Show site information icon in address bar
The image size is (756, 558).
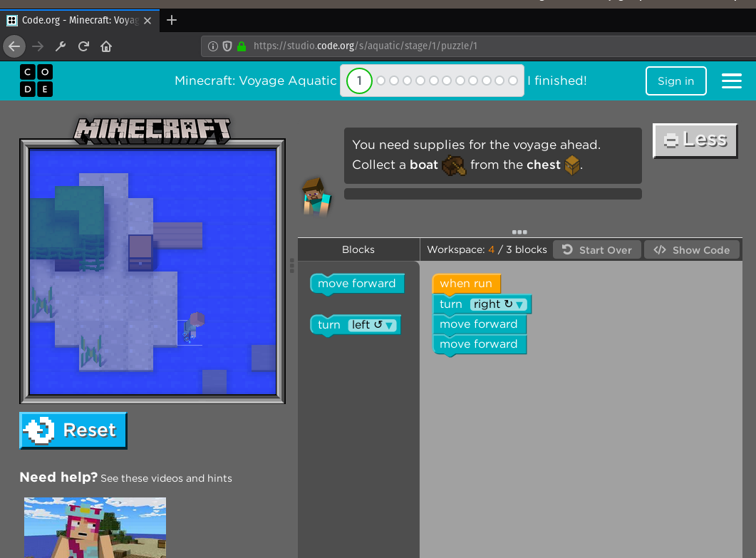point(212,46)
